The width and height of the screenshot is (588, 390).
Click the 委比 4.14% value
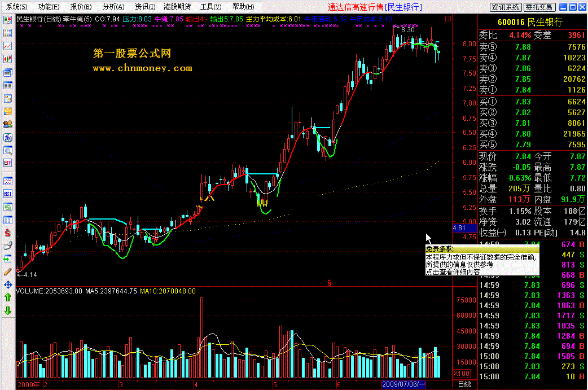click(x=520, y=35)
